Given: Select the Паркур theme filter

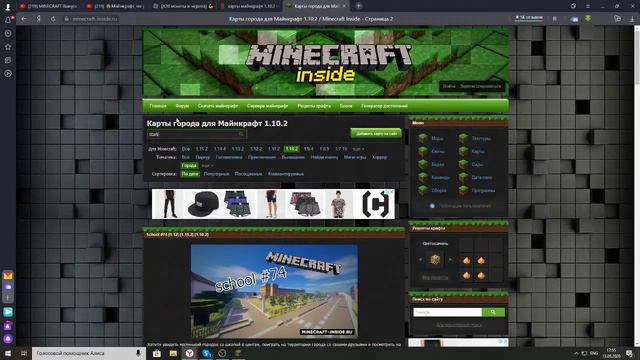Looking at the screenshot, I should tap(202, 157).
